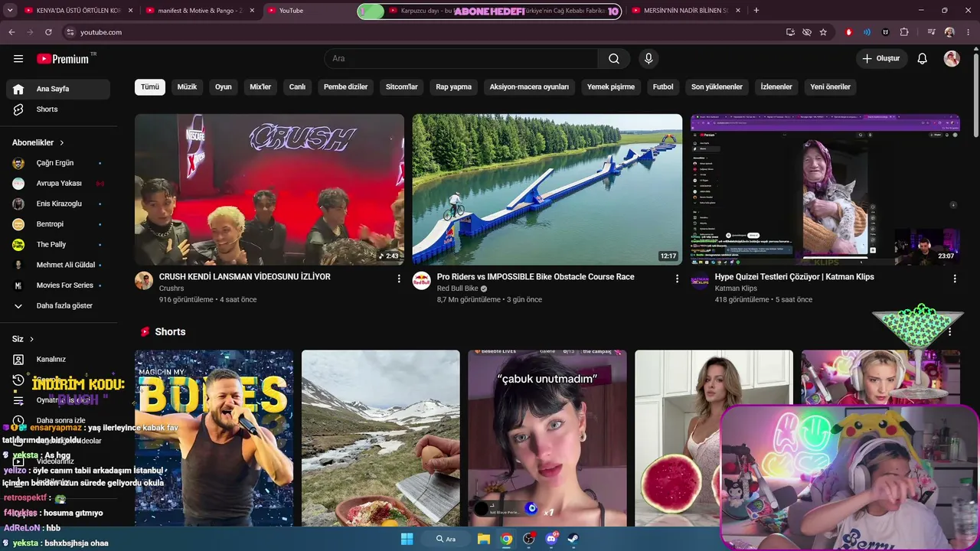Screen dimensions: 980x551
Task: Open Kanalınız in the sidebar
Action: pyautogui.click(x=58, y=360)
